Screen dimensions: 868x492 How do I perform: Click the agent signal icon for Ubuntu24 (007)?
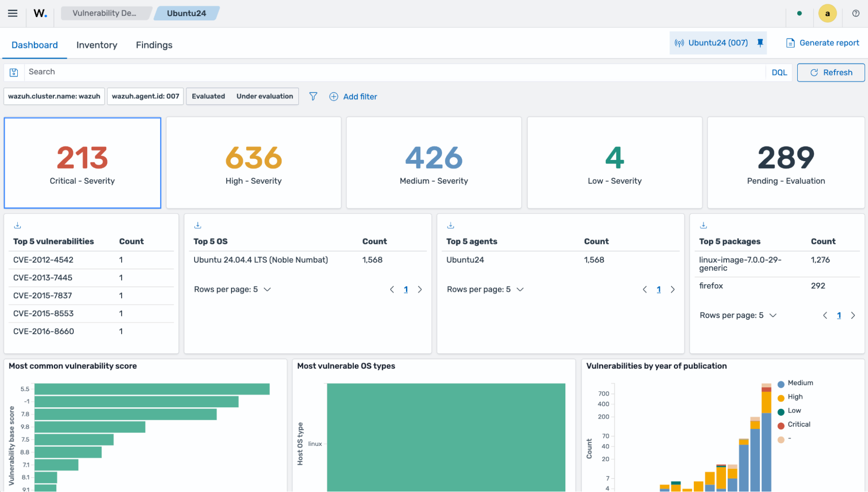pos(679,43)
